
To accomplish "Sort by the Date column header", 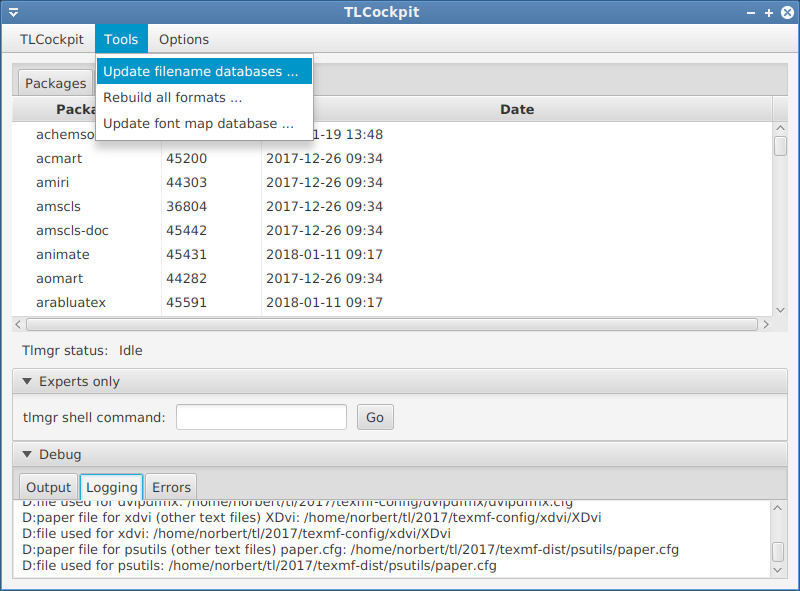I will pos(516,109).
